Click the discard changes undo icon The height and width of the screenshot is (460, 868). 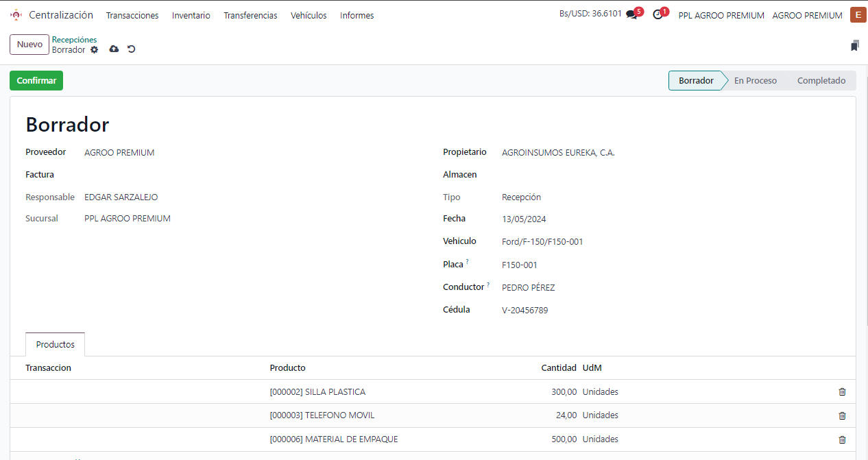click(132, 49)
